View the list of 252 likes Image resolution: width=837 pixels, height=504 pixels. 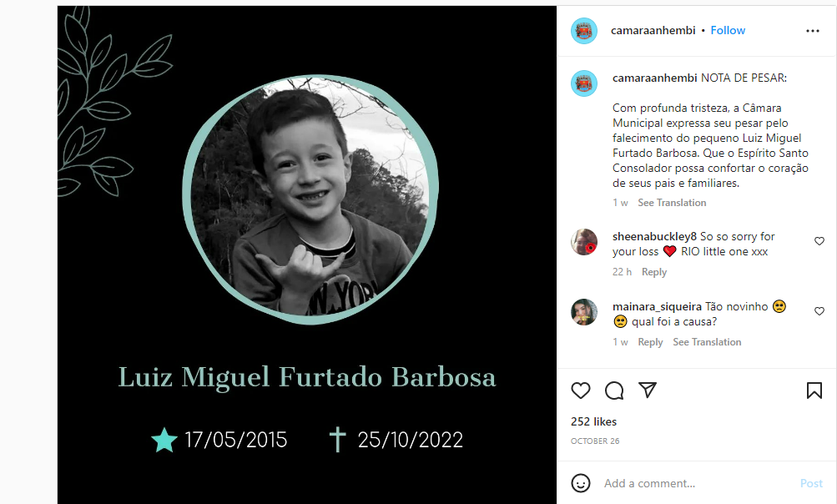(x=593, y=421)
